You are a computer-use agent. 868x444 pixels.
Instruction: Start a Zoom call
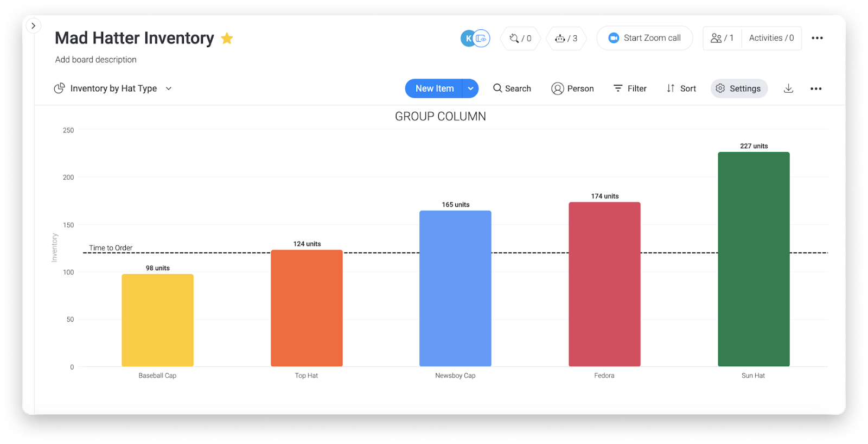pos(644,38)
